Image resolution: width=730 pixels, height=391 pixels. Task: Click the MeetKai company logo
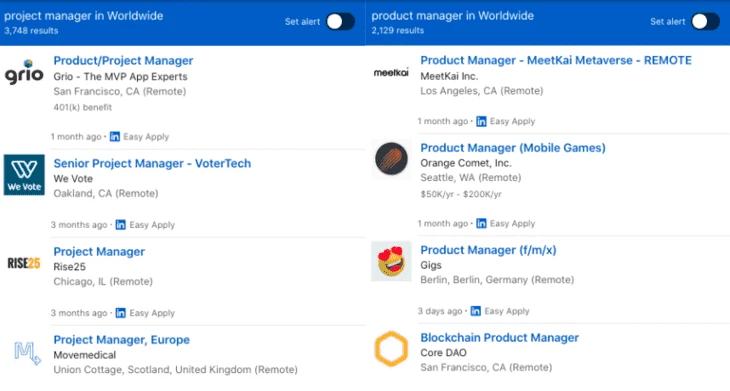coord(391,73)
